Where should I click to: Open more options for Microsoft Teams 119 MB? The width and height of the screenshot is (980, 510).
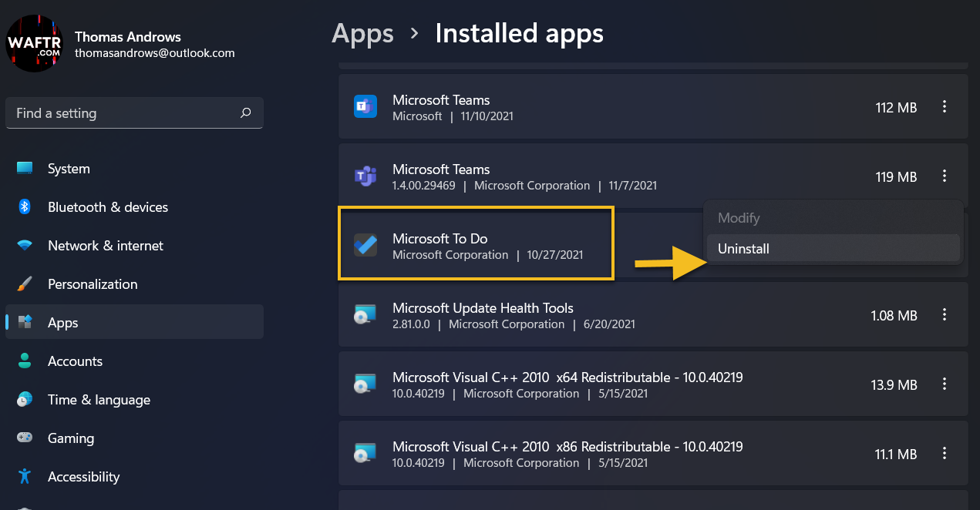pos(945,176)
